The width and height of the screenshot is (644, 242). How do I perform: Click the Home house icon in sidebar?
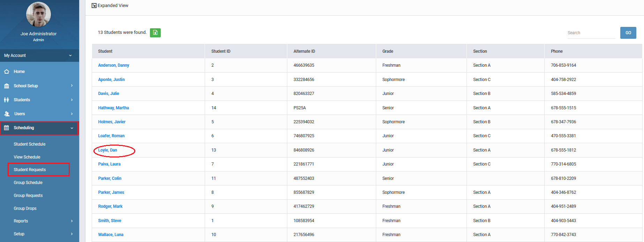pyautogui.click(x=7, y=72)
